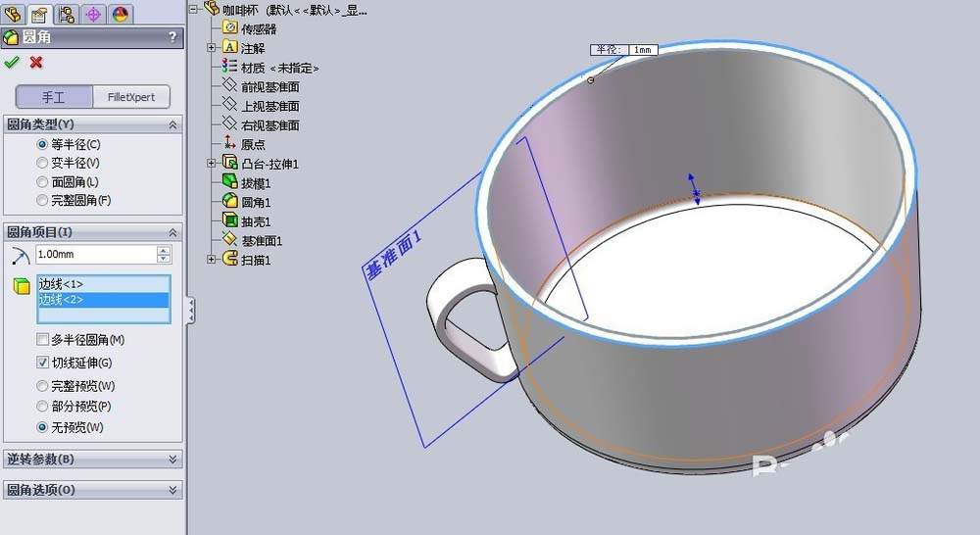Click the edge selection cube icon

point(22,286)
